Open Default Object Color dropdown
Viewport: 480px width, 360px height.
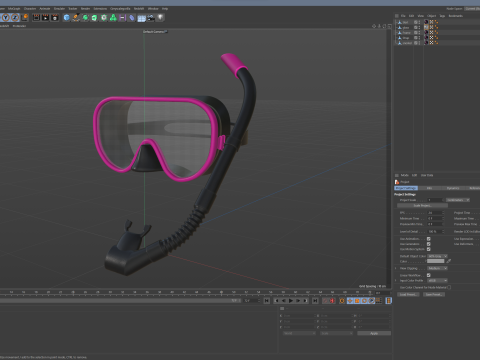click(x=437, y=256)
